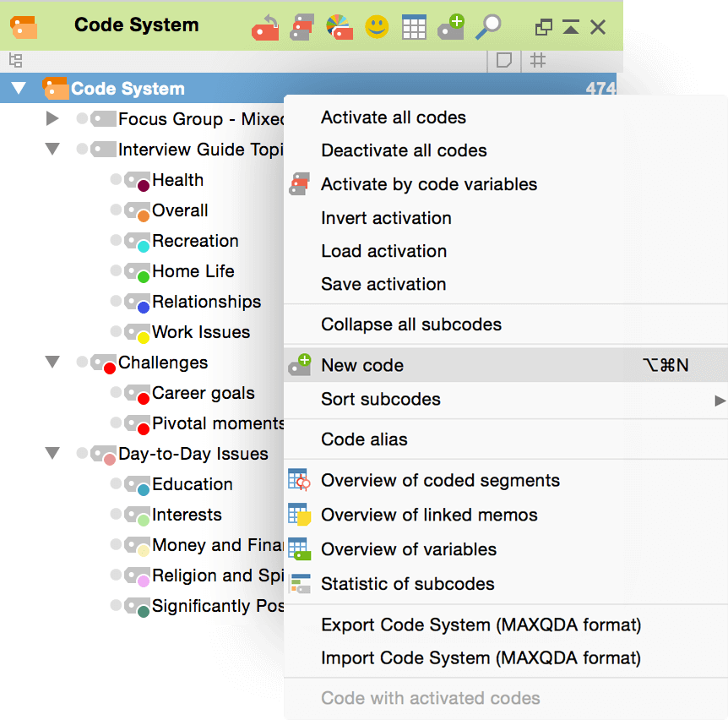Toggle activation dot for Health code
Image resolution: width=728 pixels, height=720 pixels.
coord(116,179)
